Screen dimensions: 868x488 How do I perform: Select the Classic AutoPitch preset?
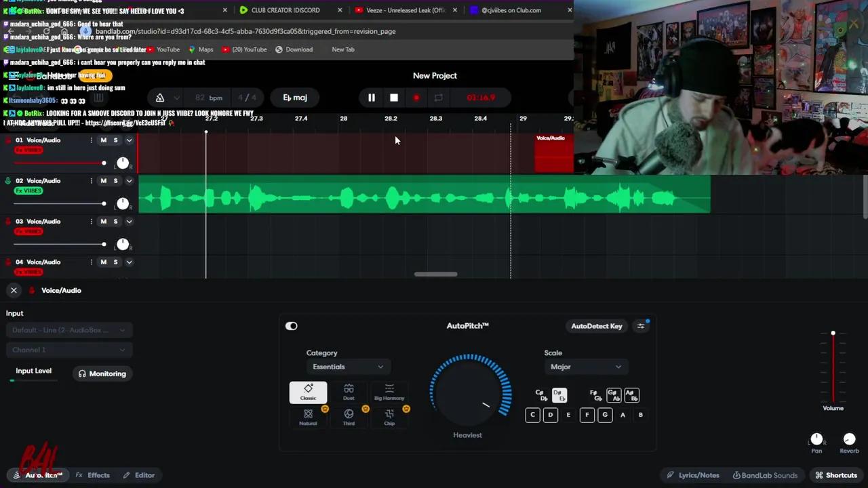pos(308,392)
